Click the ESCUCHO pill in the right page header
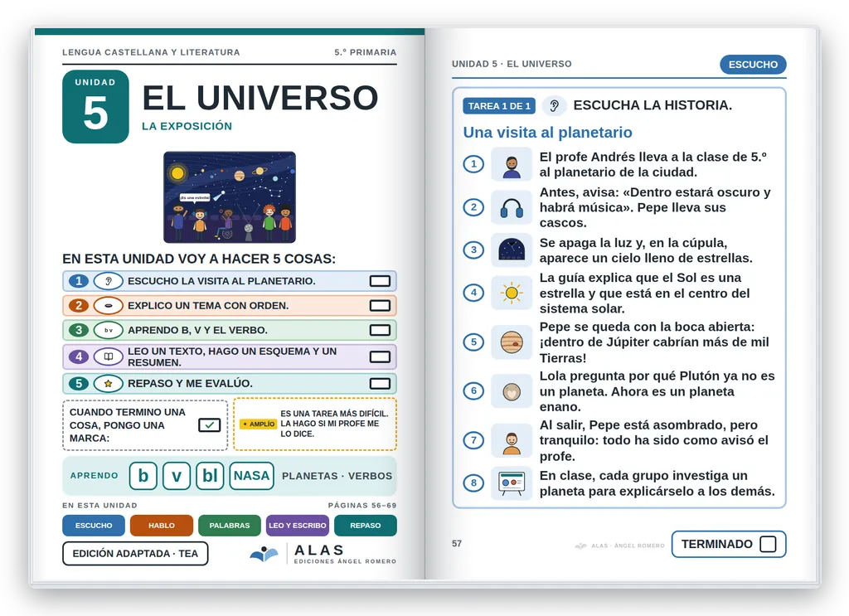This screenshot has height=616, width=849. (753, 65)
